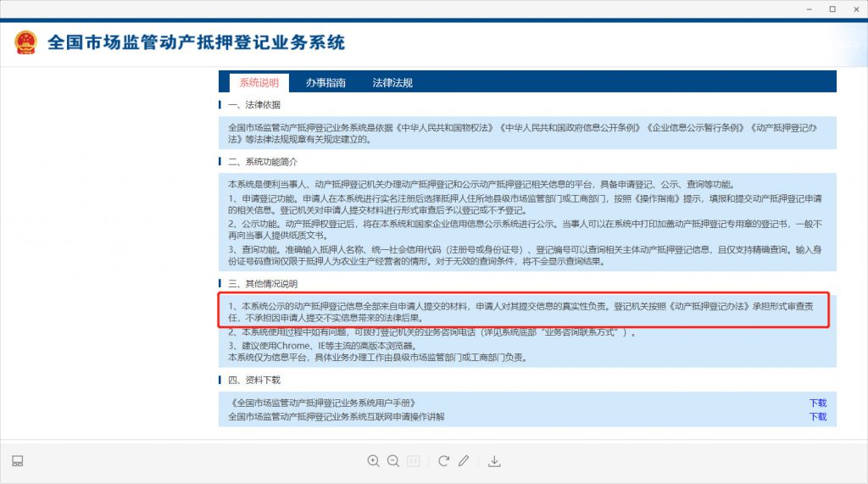Click the paragraph starting 1、申请登记功能
The image size is (868, 484).
click(x=526, y=204)
